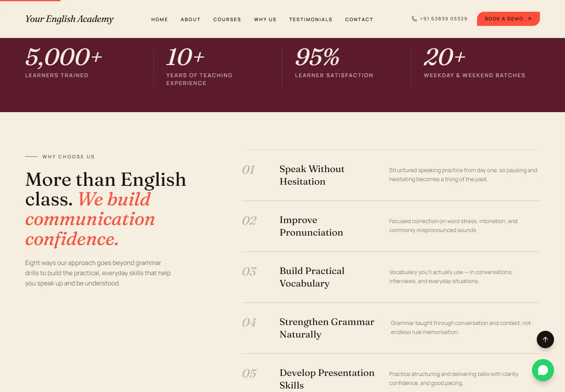Click the 5,000+ learners trained figure
The height and width of the screenshot is (392, 565).
[x=64, y=57]
